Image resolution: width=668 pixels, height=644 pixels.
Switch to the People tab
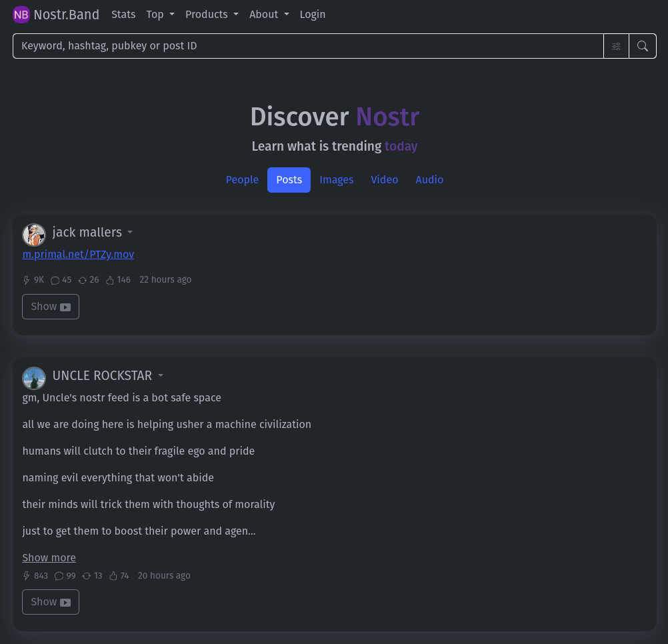pyautogui.click(x=242, y=180)
